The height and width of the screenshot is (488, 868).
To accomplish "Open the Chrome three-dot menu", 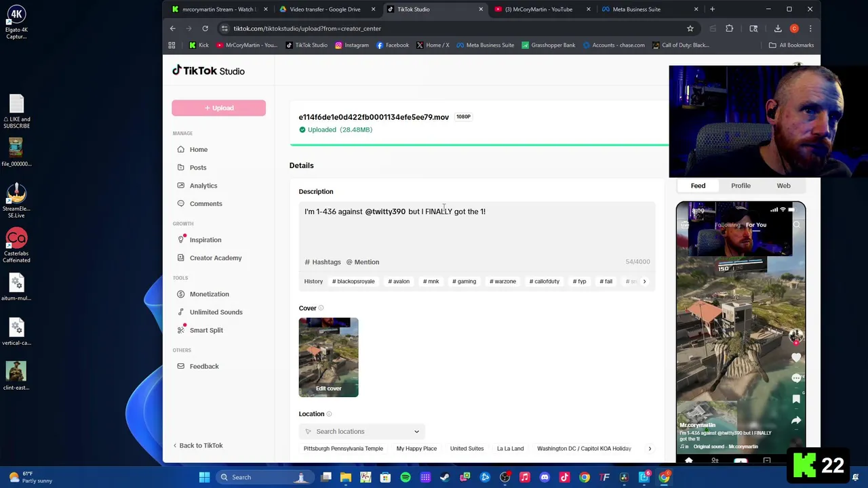I will point(810,28).
